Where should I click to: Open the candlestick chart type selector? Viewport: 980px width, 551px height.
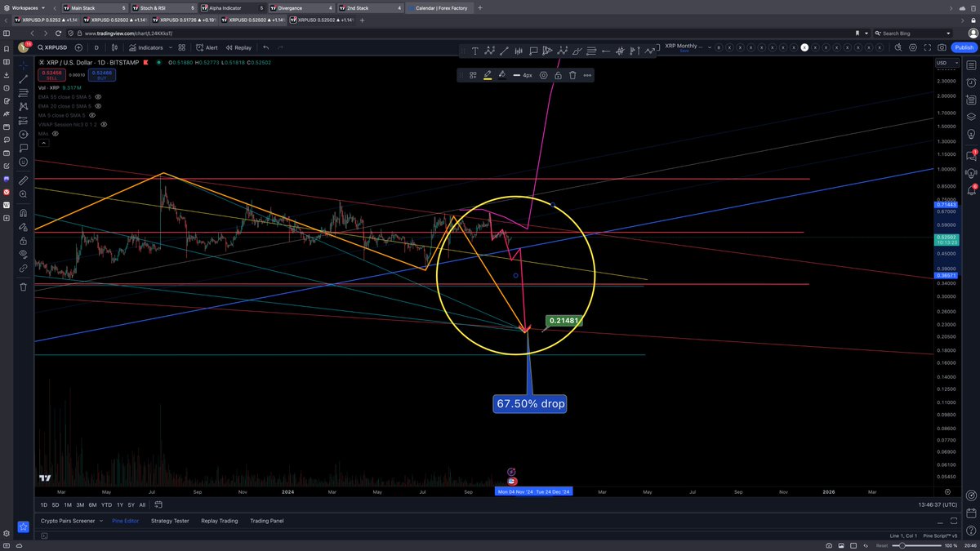pos(115,47)
